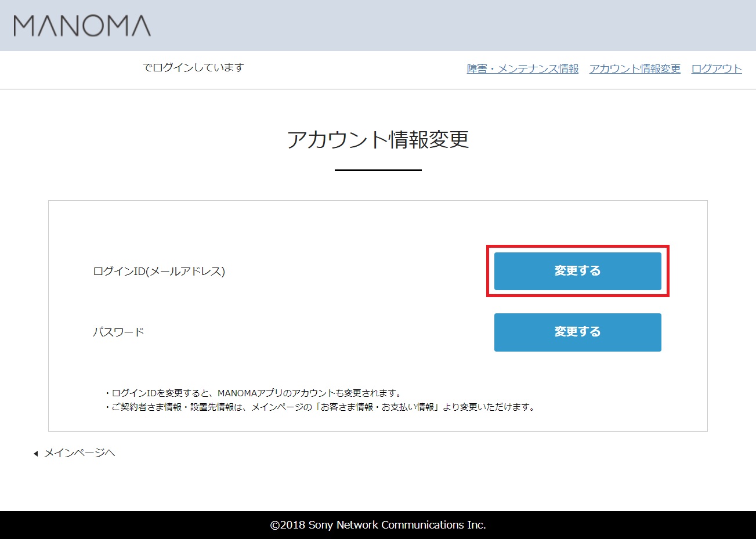Click the Sony Network Communications copyright text
756x539 pixels.
[378, 525]
